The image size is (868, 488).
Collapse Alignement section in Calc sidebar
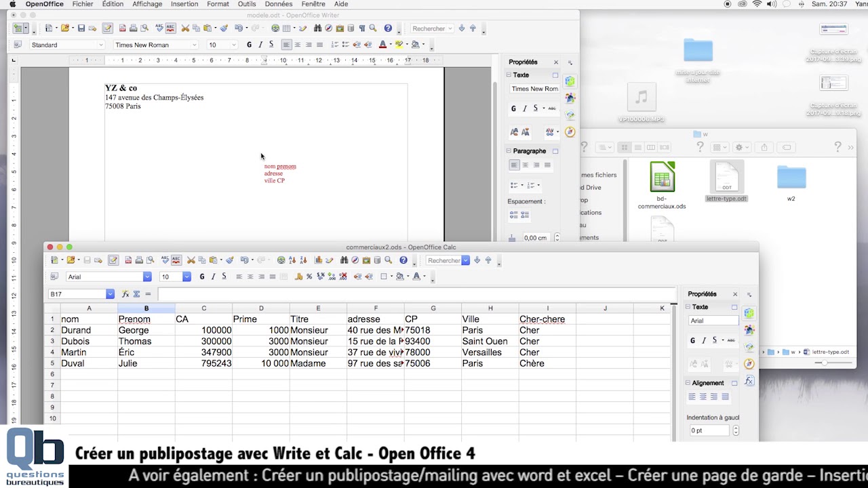click(x=688, y=383)
